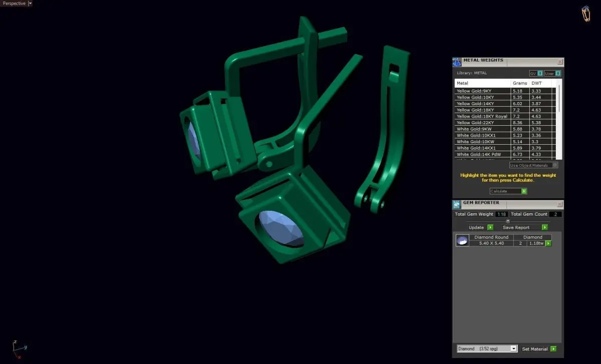This screenshot has height=364, width=601.
Task: Select the Yellow Gold:9KY row
Action: pyautogui.click(x=505, y=91)
